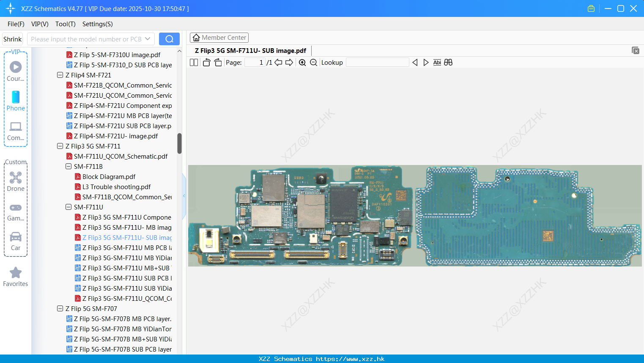Collapse the SM-F711U folder
This screenshot has height=363, width=644.
click(69, 207)
